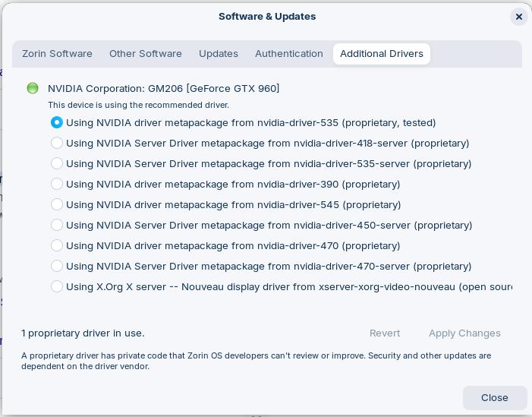Click the NVIDIA Corporation GM206 device title

pos(163,88)
